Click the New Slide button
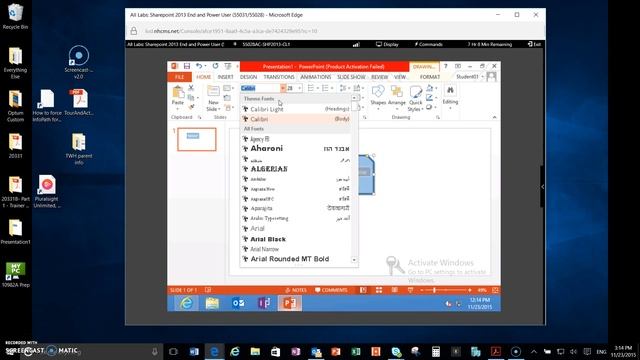The width and height of the screenshot is (640, 360). (213, 98)
